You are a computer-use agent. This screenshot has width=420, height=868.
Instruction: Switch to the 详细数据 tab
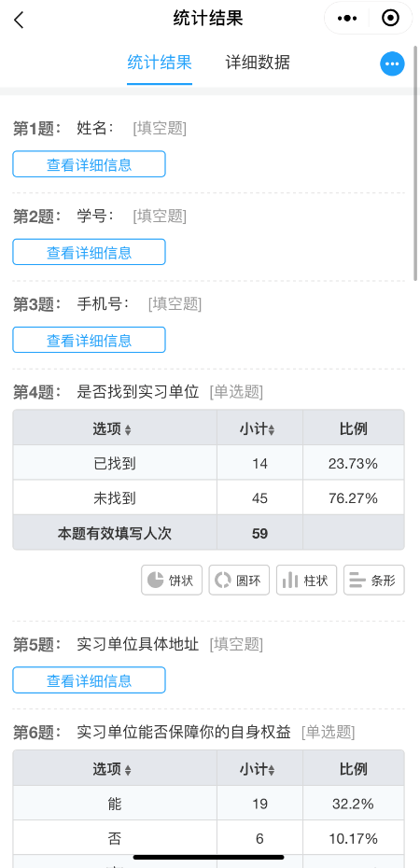(258, 63)
